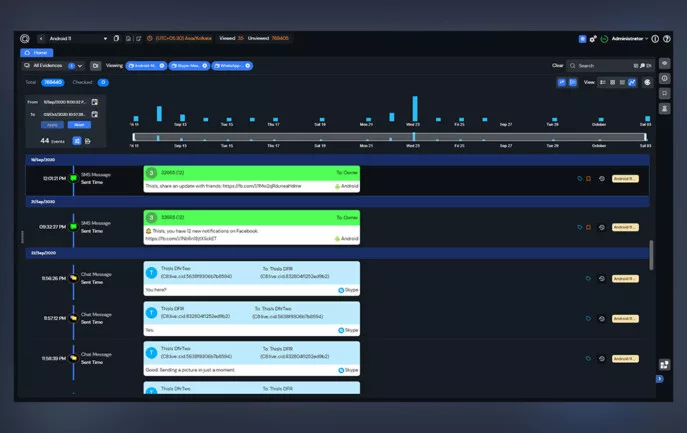The width and height of the screenshot is (687, 433).
Task: Switch to grid view mode
Action: pyautogui.click(x=612, y=82)
